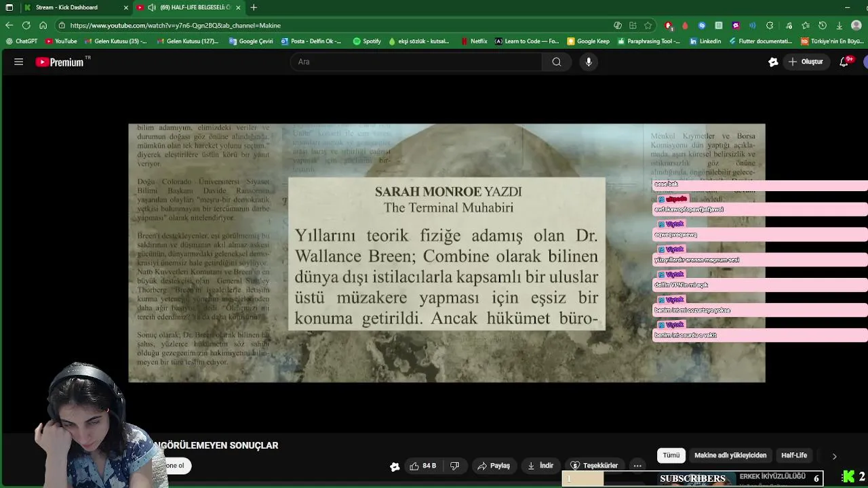Click sparkle icon left of like button
The image size is (868, 488).
[x=395, y=466]
